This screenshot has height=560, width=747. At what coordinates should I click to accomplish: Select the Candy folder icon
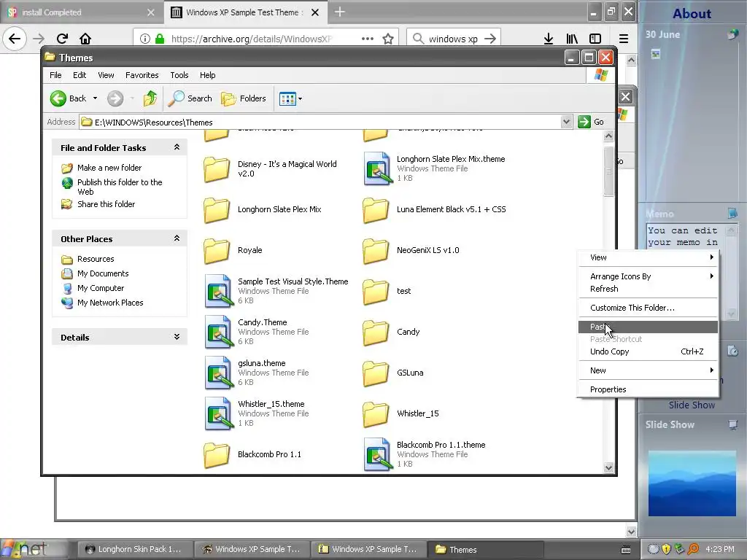point(376,332)
